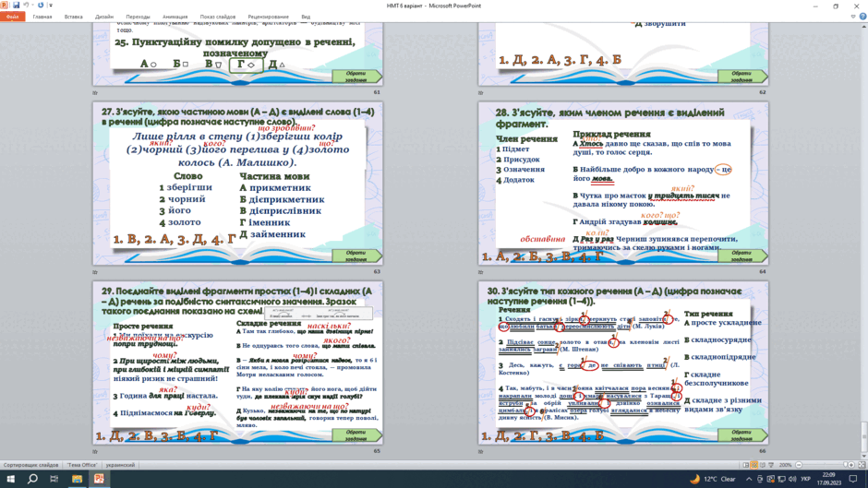868x488 pixels.
Task: Switch to Reading view icon in status bar
Action: click(762, 465)
